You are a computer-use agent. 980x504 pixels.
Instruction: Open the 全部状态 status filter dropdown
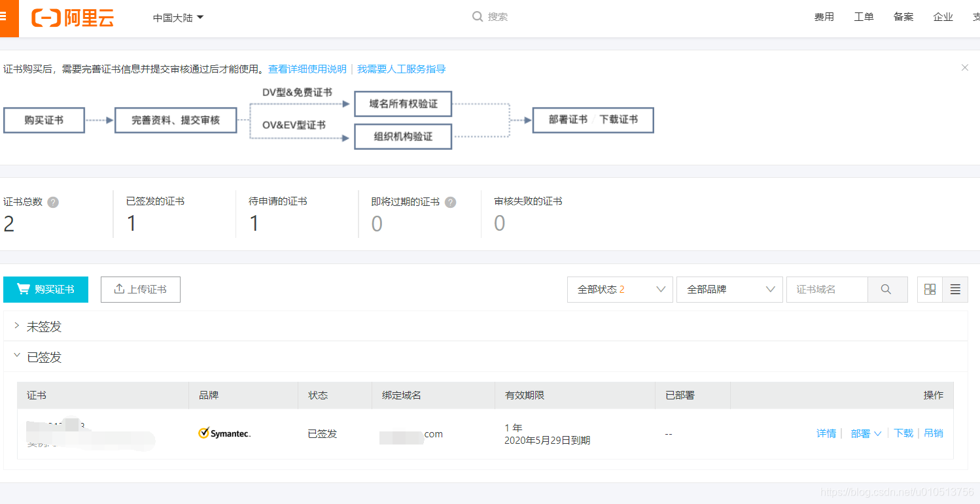pyautogui.click(x=619, y=289)
